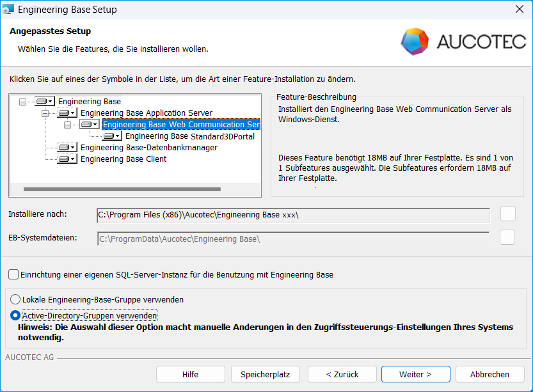Image resolution: width=533 pixels, height=392 pixels.
Task: Collapse the Web Communication Server tree node
Action: [x=68, y=125]
